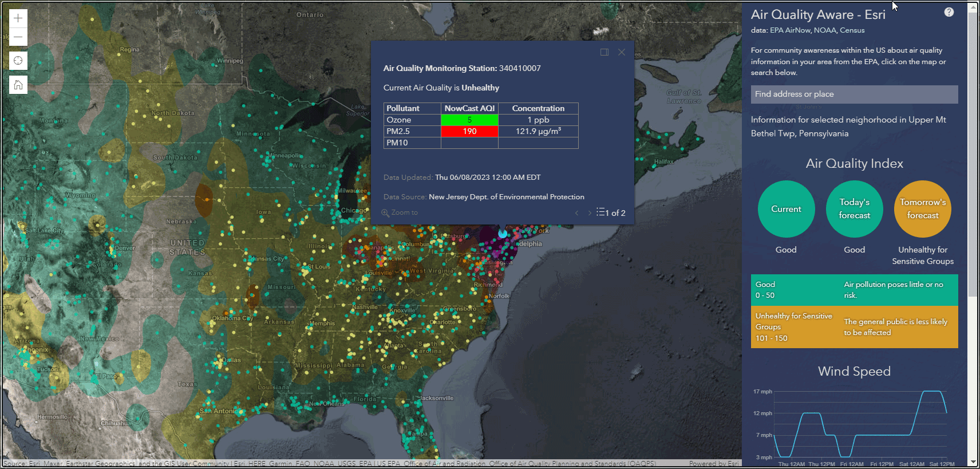Click the 1 ppb concentration cell
This screenshot has width=980, height=469.
tap(538, 120)
